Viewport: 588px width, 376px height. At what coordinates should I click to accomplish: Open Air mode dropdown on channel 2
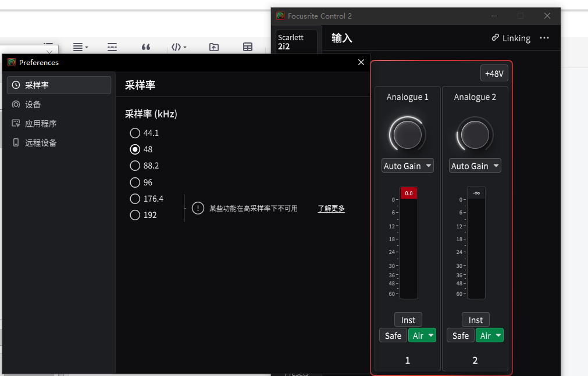499,335
